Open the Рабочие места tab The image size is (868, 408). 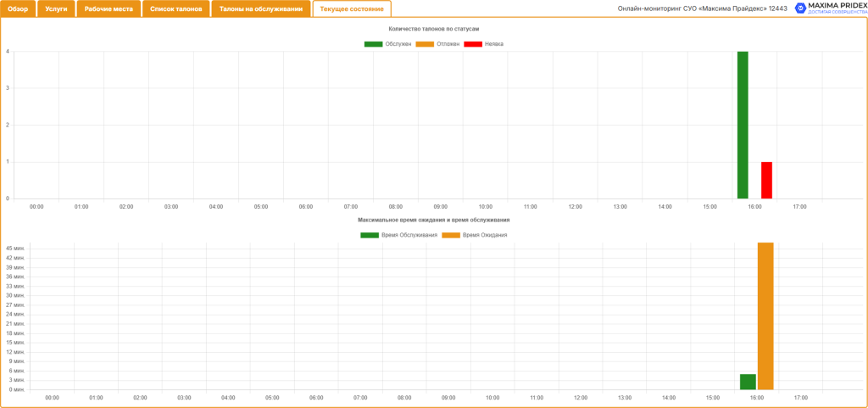click(x=108, y=8)
